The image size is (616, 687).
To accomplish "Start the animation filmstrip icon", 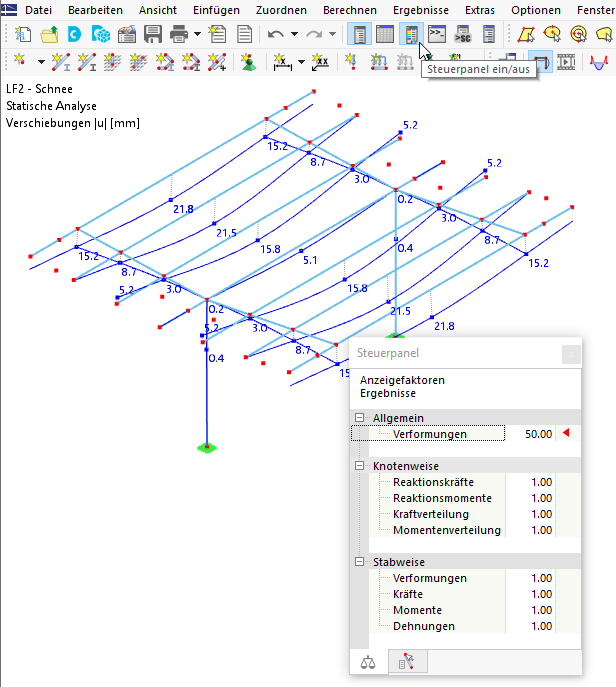I will pos(566,62).
